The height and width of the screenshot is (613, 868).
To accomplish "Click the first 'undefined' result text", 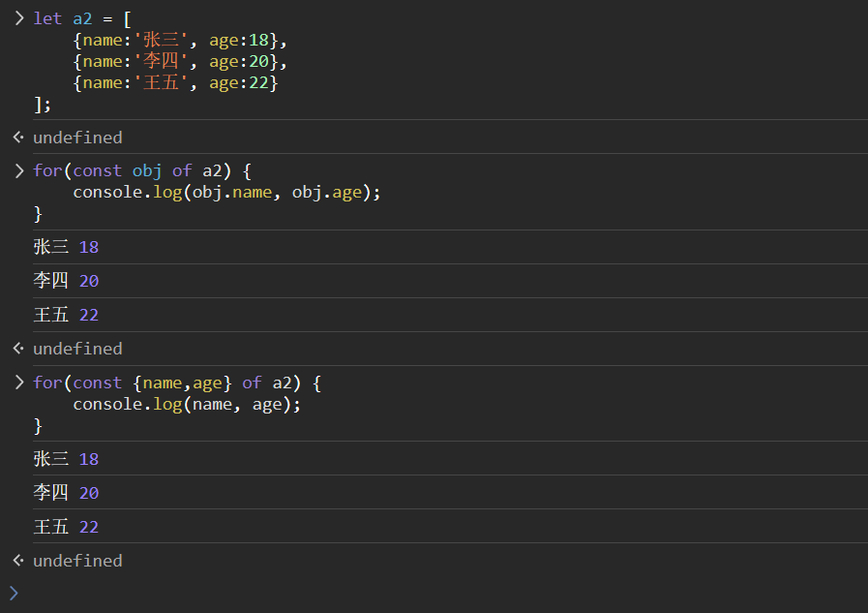I will click(77, 138).
